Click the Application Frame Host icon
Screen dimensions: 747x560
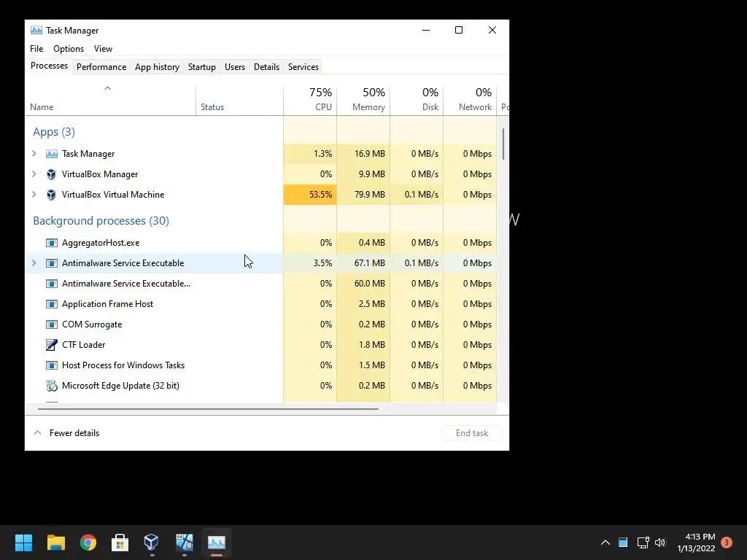coord(52,304)
